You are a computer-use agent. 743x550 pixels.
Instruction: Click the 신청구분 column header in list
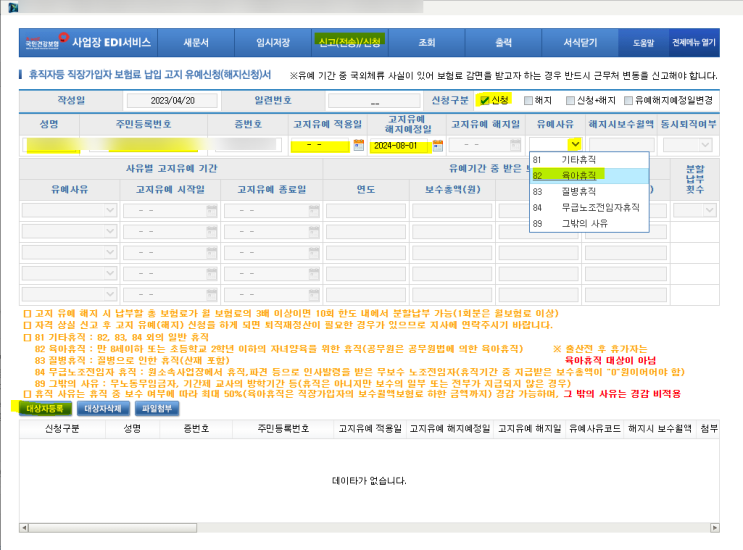coord(62,429)
